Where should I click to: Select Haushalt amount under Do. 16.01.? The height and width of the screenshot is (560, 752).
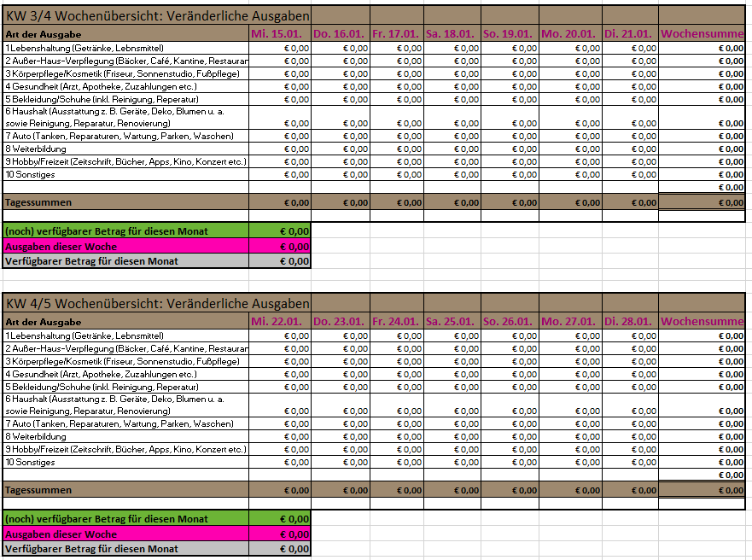341,118
